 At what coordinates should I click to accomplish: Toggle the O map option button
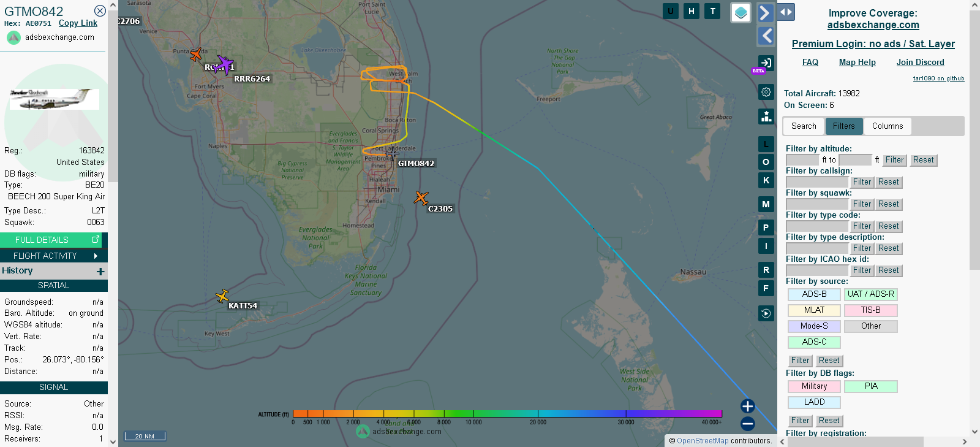click(766, 162)
